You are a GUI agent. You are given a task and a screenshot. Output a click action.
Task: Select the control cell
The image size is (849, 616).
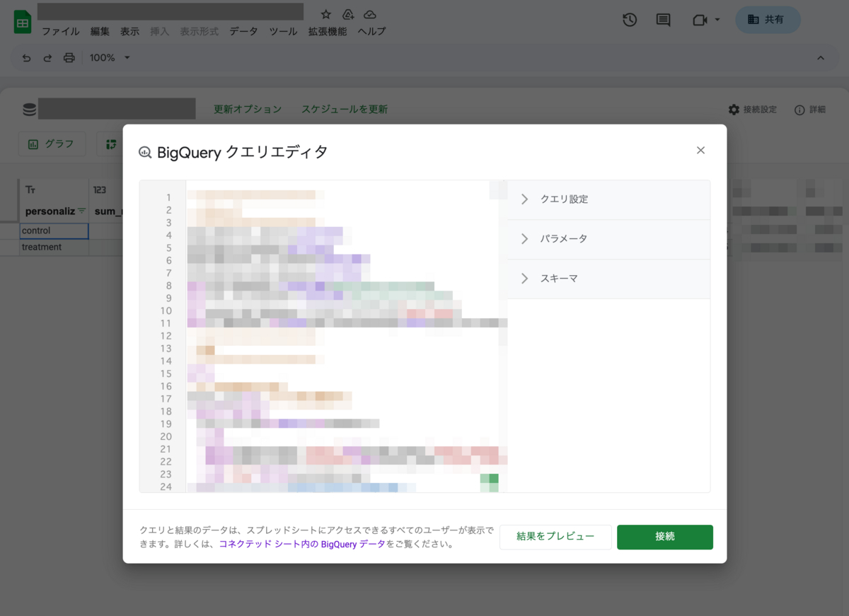coord(54,231)
